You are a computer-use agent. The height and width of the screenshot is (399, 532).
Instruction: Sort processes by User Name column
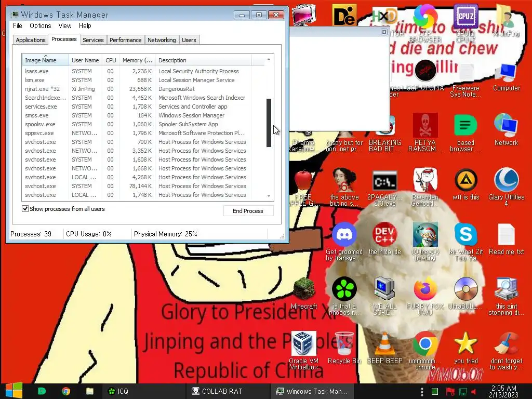coord(85,60)
